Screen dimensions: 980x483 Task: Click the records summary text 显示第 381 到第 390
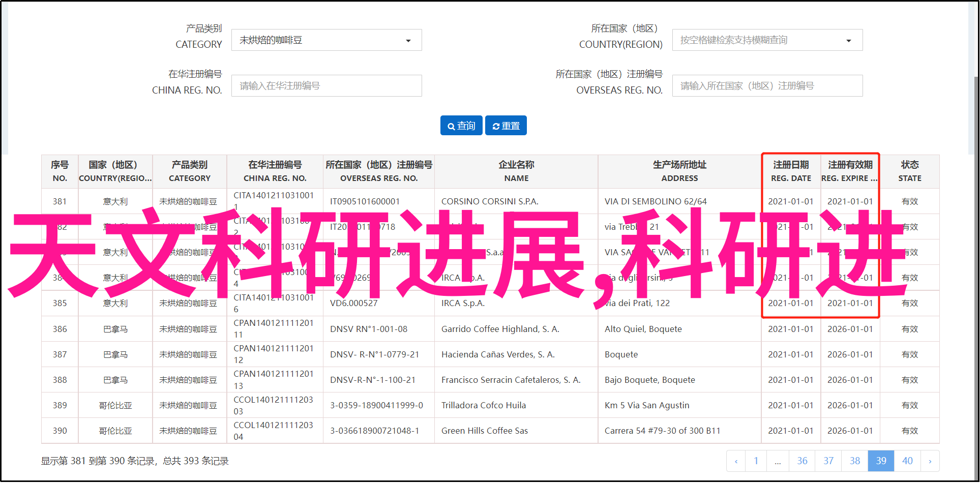click(135, 461)
